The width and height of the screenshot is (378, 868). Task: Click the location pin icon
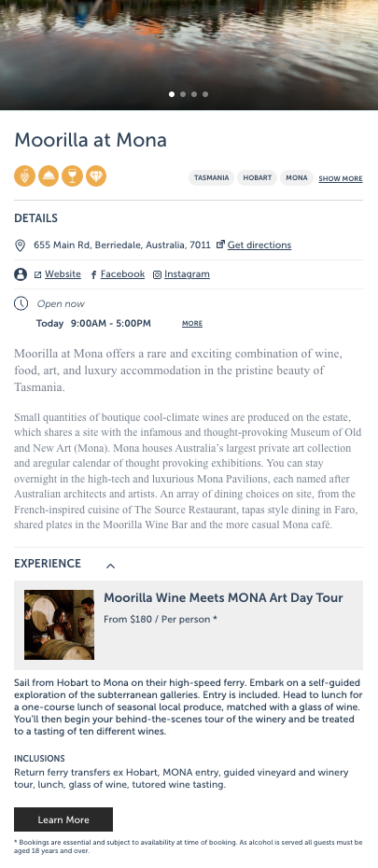pyautogui.click(x=20, y=245)
